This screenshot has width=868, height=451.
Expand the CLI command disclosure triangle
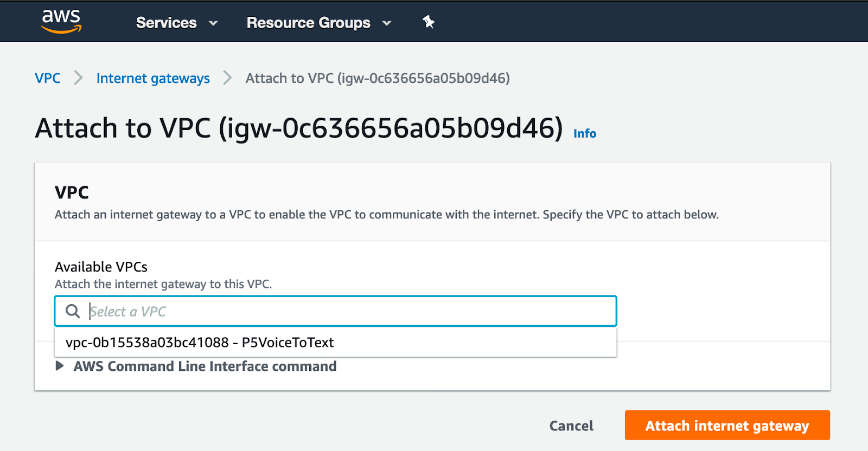[x=60, y=366]
